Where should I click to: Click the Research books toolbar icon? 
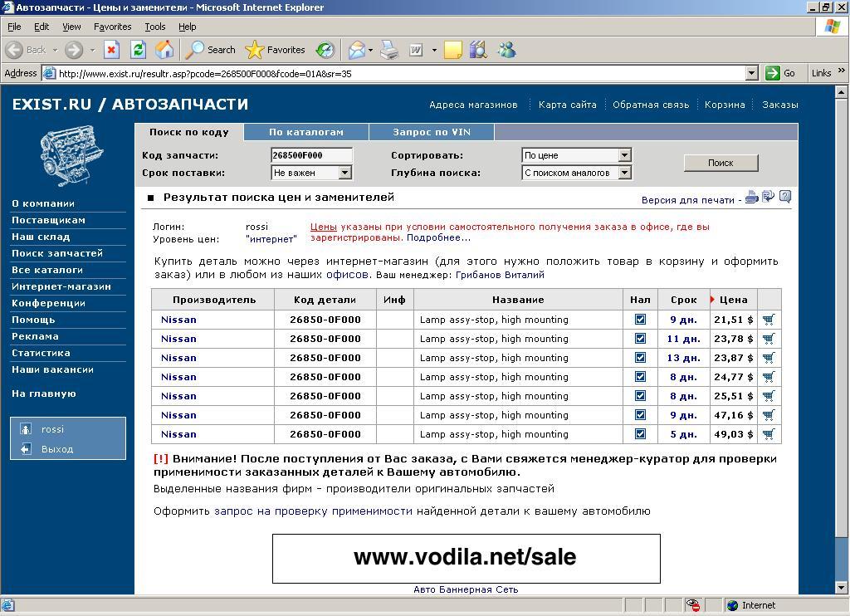coord(479,50)
